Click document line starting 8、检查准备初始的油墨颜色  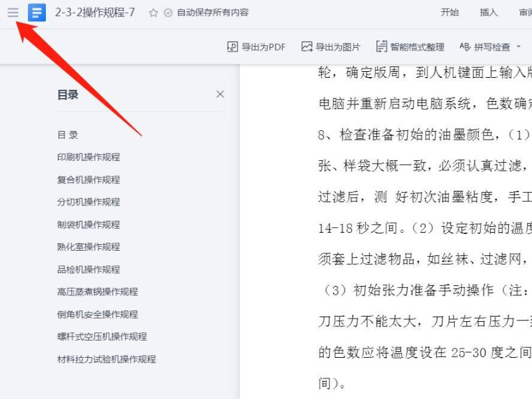click(425, 135)
